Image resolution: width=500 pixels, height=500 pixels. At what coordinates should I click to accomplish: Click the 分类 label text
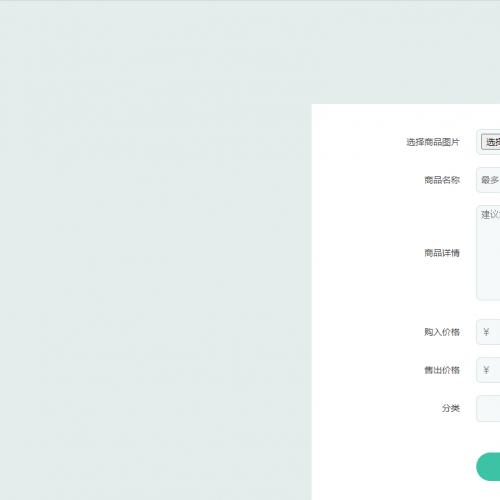coord(451,408)
